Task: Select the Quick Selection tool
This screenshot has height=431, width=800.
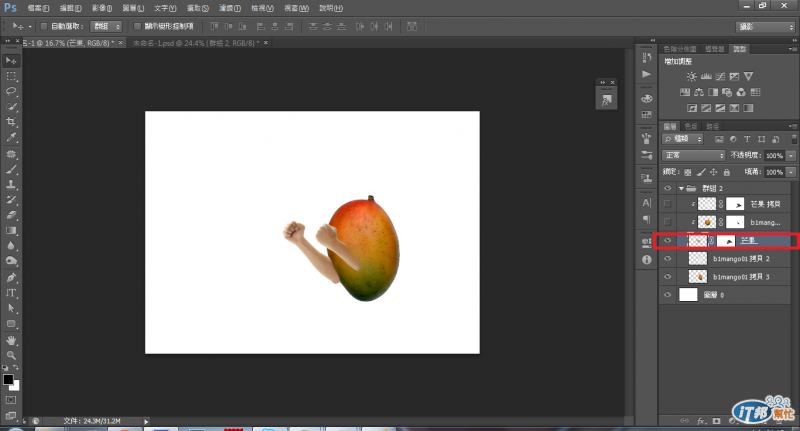Action: pos(11,107)
